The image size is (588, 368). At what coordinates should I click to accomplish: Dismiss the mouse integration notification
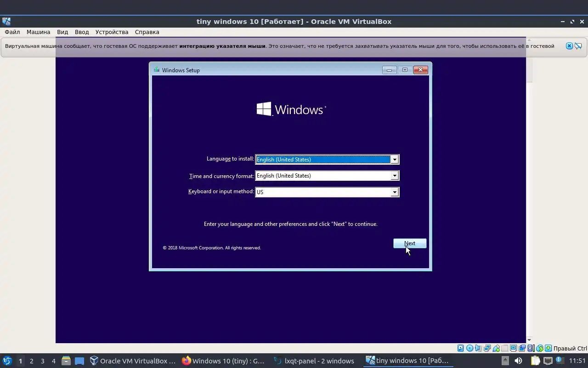coord(569,46)
